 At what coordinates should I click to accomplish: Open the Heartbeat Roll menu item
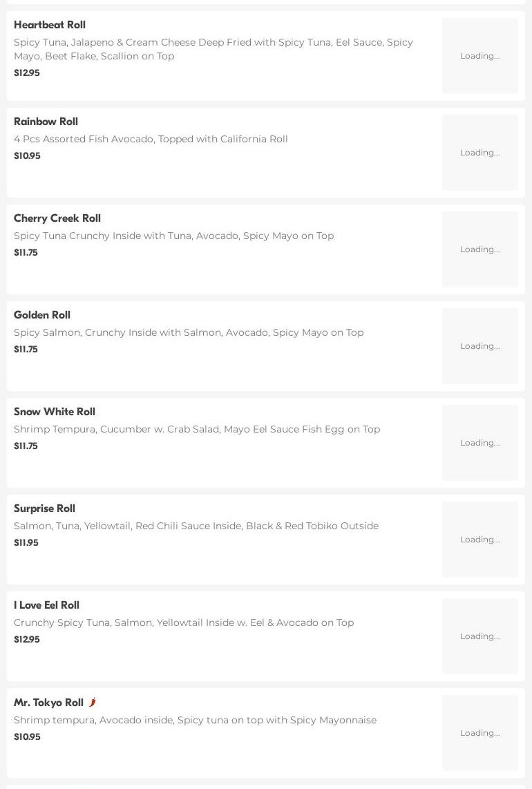[x=50, y=25]
